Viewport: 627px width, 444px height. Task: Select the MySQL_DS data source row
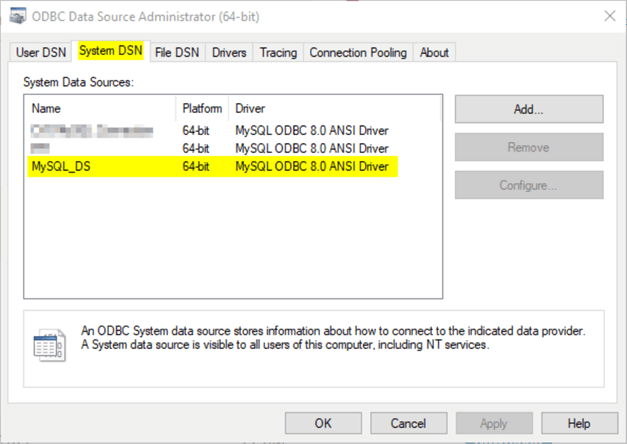(213, 166)
